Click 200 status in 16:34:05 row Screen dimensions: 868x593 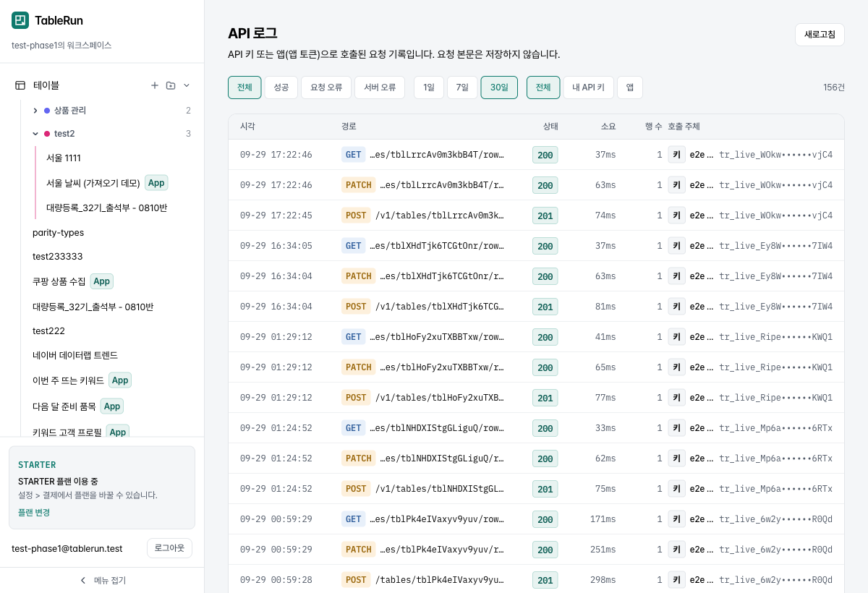545,247
